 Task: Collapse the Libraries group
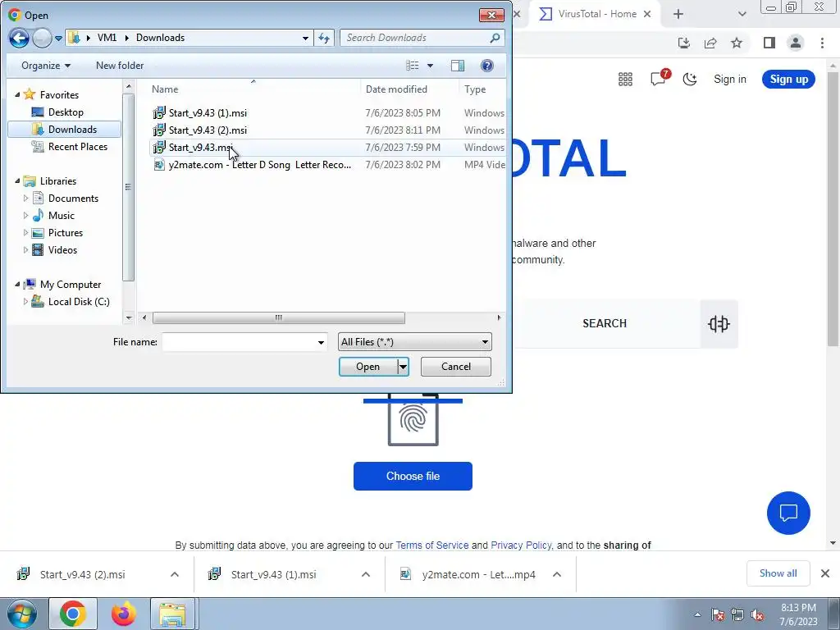(x=17, y=181)
